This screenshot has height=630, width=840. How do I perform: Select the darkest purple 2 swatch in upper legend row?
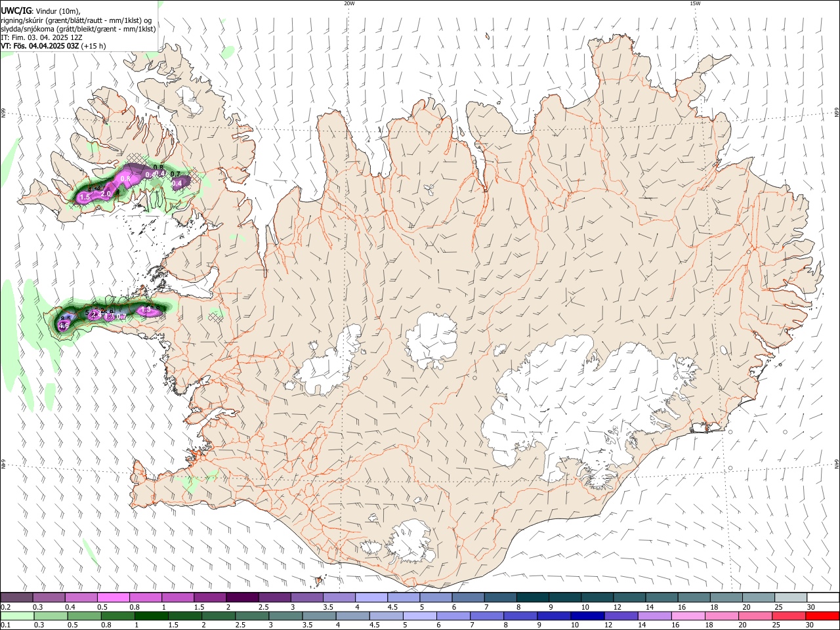point(242,598)
